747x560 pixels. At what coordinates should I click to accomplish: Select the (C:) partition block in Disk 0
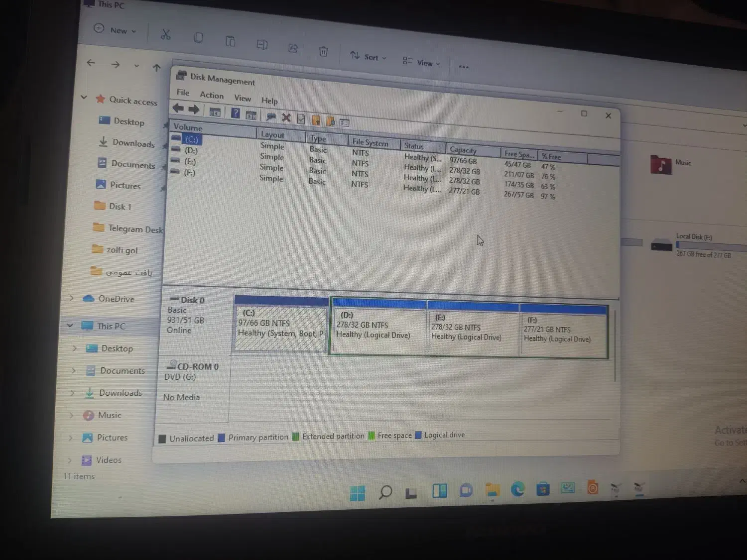[281, 325]
